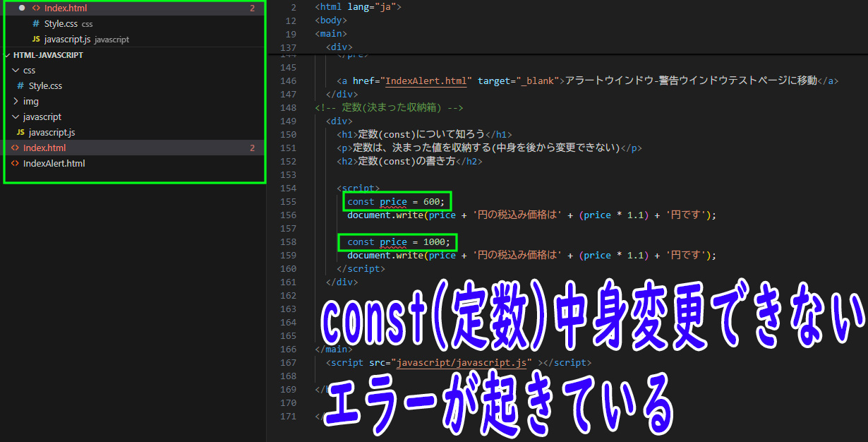Click the closing script tag on line 160
The image size is (868, 442).
point(361,269)
